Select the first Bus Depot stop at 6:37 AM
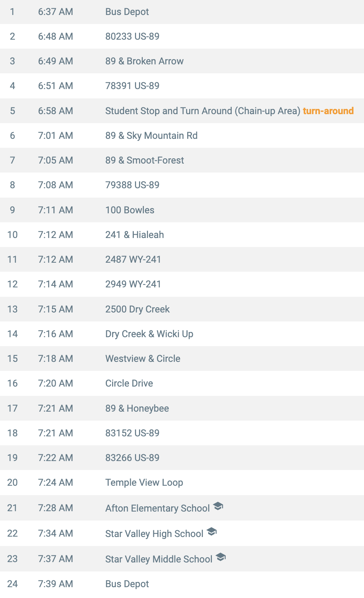This screenshot has width=364, height=598. [182, 12]
